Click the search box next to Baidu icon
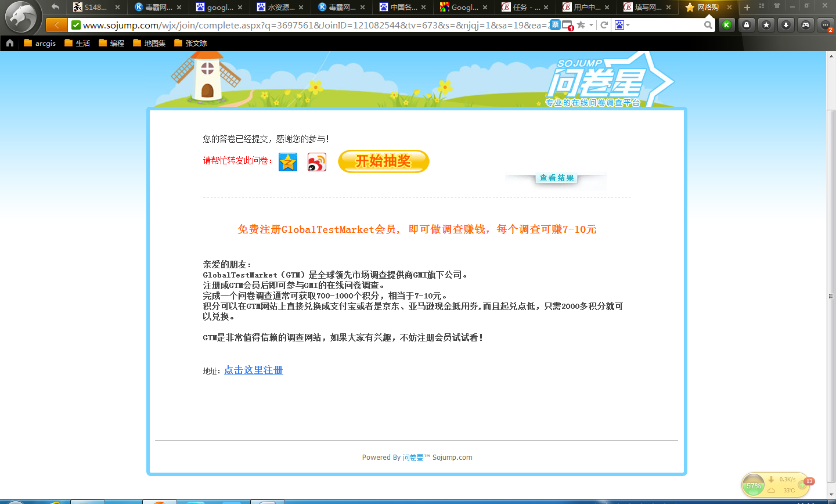Screen dimensions: 836x504 point(666,25)
